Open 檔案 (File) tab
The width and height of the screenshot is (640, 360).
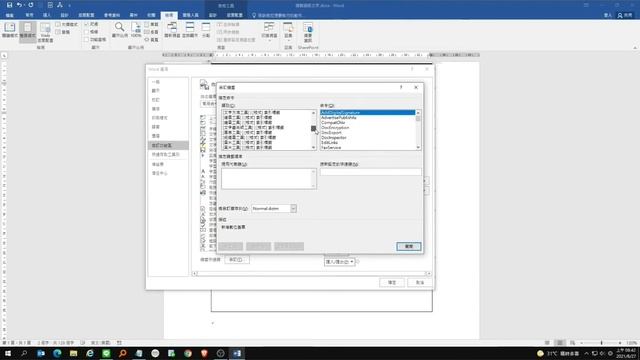(x=9, y=15)
